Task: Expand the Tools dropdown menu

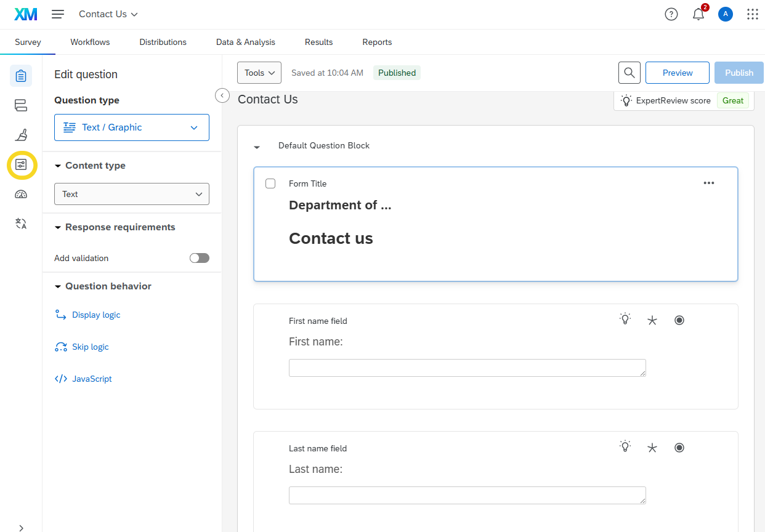Action: [259, 73]
